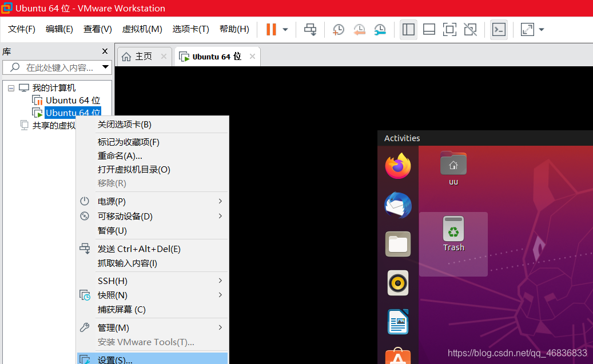The height and width of the screenshot is (364, 593).
Task: Click the pause virtual machine toolbar icon
Action: pyautogui.click(x=271, y=30)
